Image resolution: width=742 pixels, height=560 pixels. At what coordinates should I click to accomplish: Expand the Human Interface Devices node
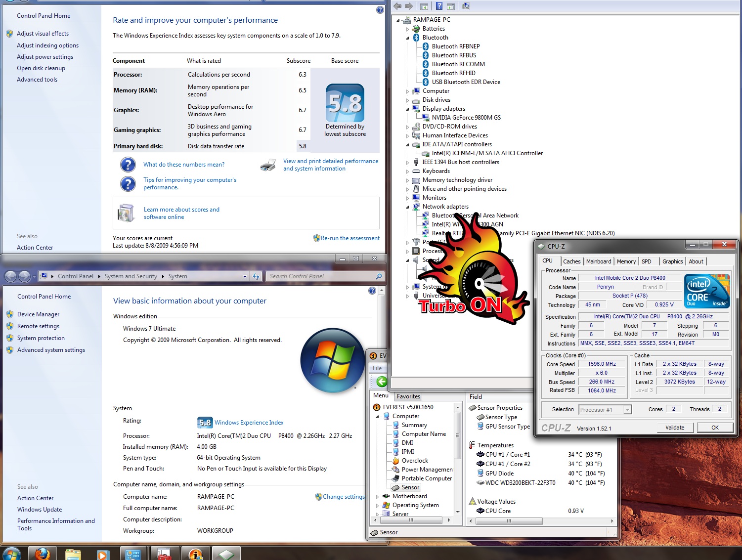408,135
